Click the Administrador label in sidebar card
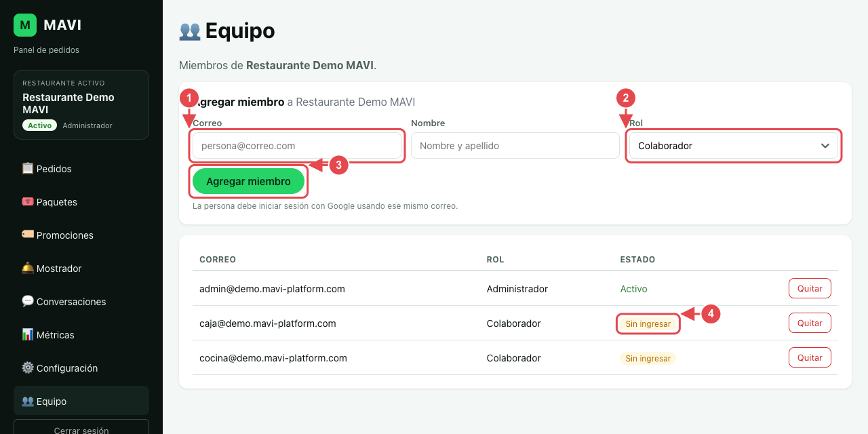This screenshot has height=434, width=868. tap(87, 125)
